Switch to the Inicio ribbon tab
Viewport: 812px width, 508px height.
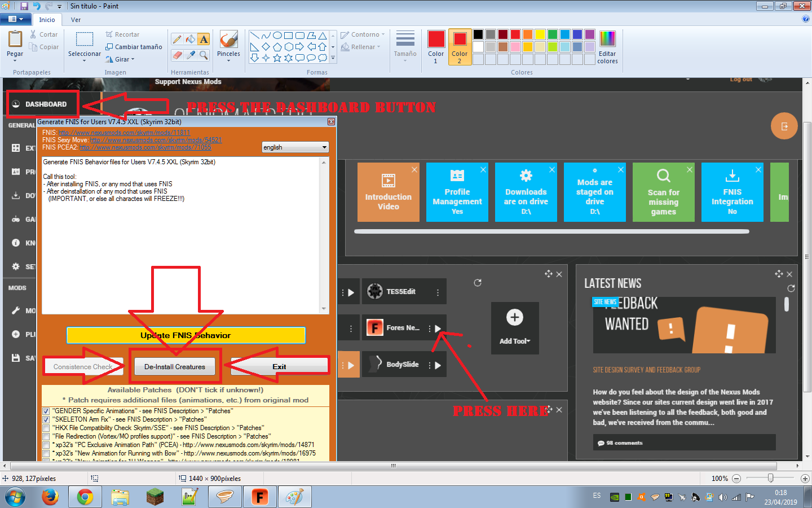47,20
